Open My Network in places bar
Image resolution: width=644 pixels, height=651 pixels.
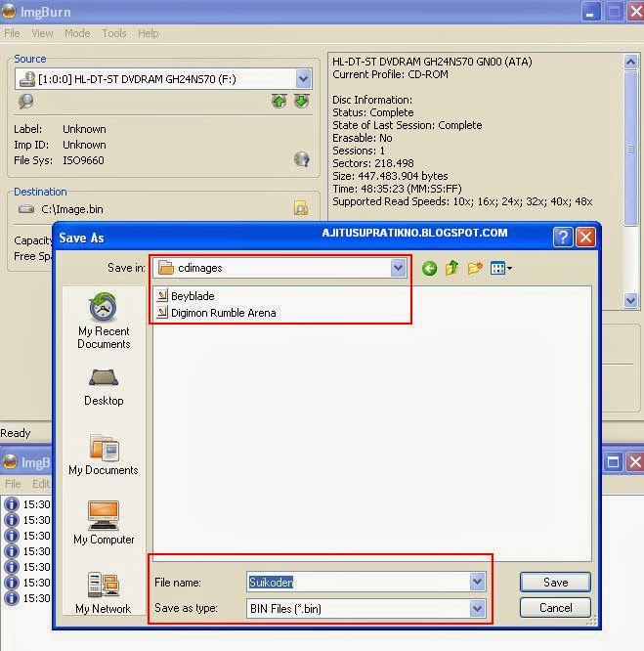pyautogui.click(x=104, y=593)
